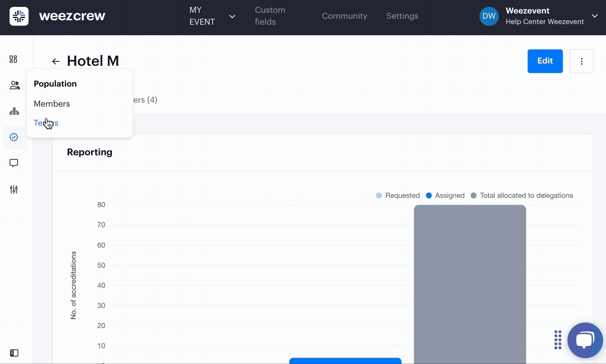Image resolution: width=606 pixels, height=364 pixels.
Task: Click the Weezcrew logo icon
Action: pyautogui.click(x=19, y=16)
